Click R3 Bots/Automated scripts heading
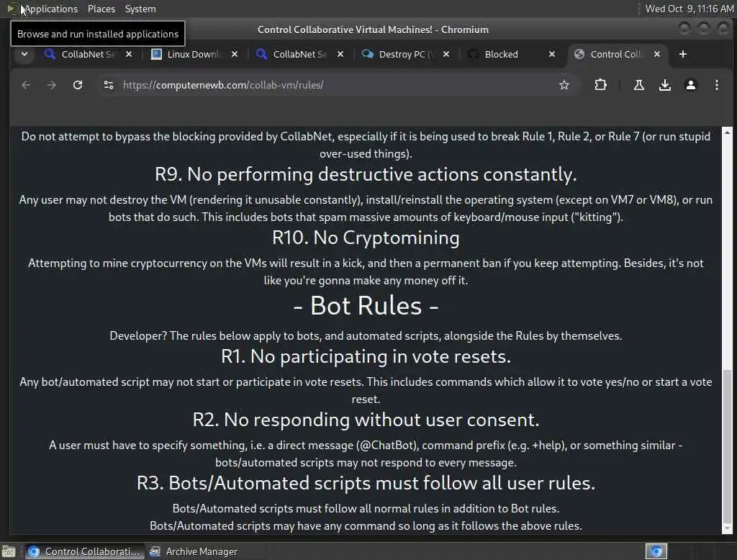Screen dimensions: 737x560 [366, 483]
